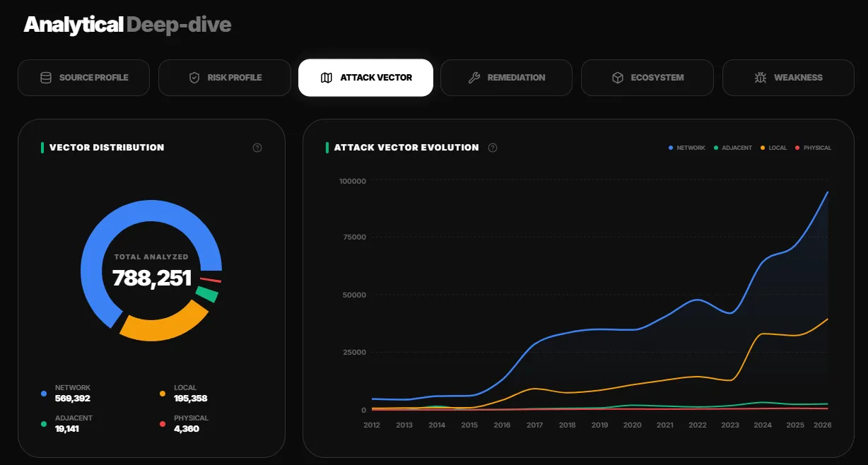The width and height of the screenshot is (868, 465).
Task: Toggle Network series in chart legend
Action: coord(687,148)
